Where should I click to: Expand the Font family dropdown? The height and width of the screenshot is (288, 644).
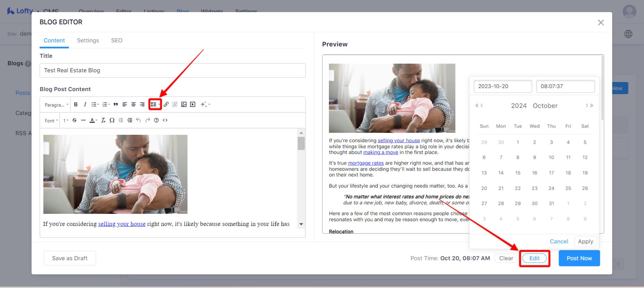click(x=51, y=121)
